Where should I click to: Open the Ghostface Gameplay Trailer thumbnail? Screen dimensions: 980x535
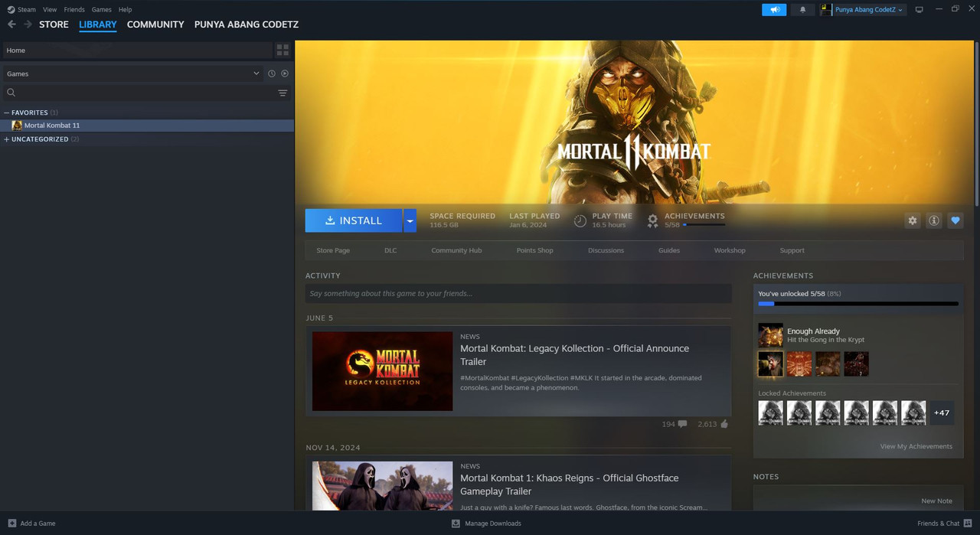coord(382,486)
